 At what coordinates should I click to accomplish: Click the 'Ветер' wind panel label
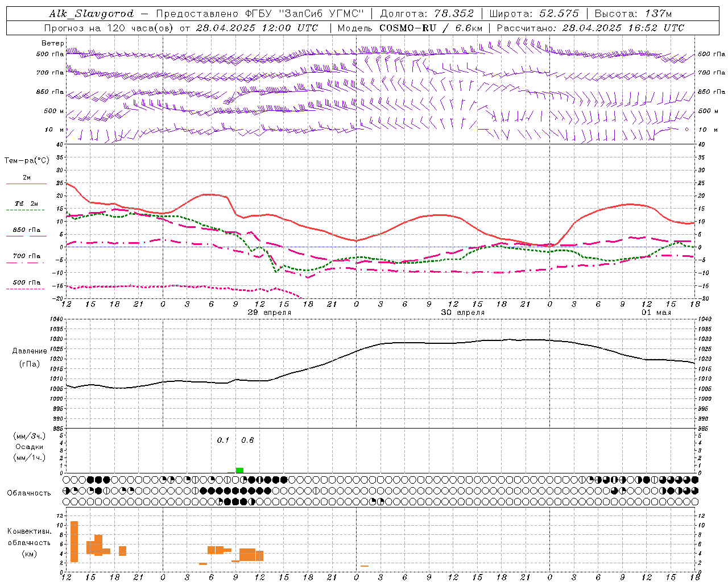(53, 43)
